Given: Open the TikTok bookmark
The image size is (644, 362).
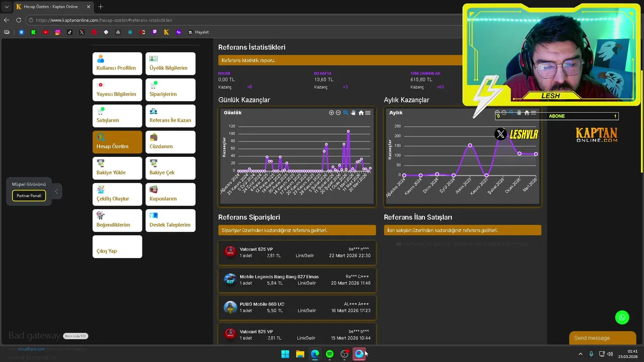Looking at the screenshot, I should 70,32.
